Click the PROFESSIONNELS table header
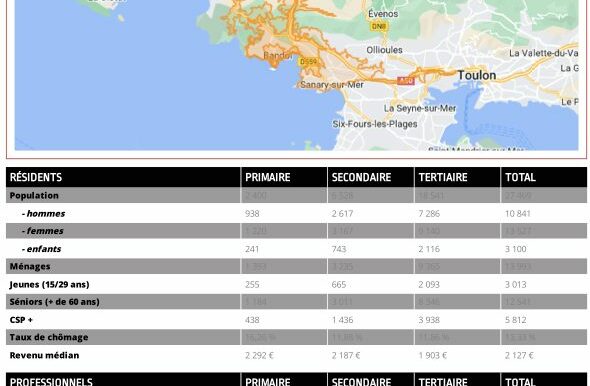 tap(51, 381)
